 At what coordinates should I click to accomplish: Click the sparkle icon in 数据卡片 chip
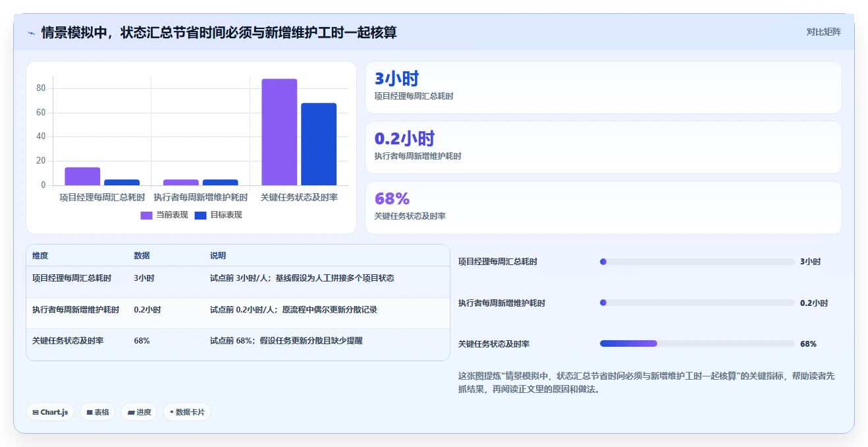[172, 412]
